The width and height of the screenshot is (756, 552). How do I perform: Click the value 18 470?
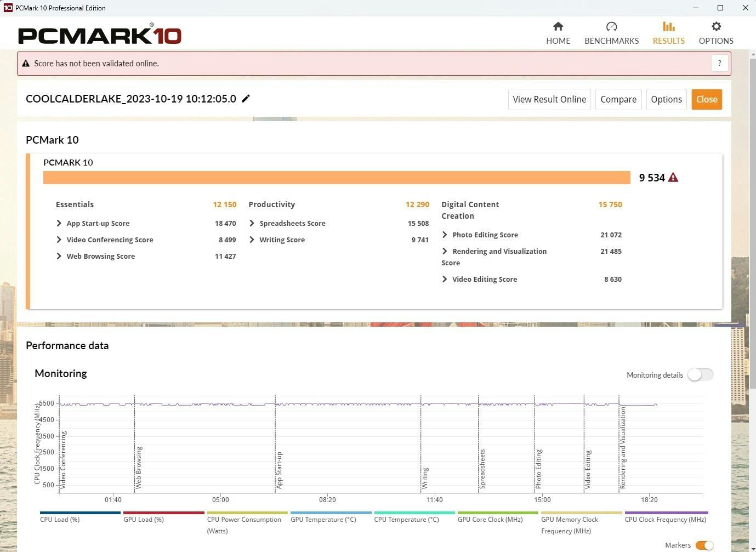point(225,223)
